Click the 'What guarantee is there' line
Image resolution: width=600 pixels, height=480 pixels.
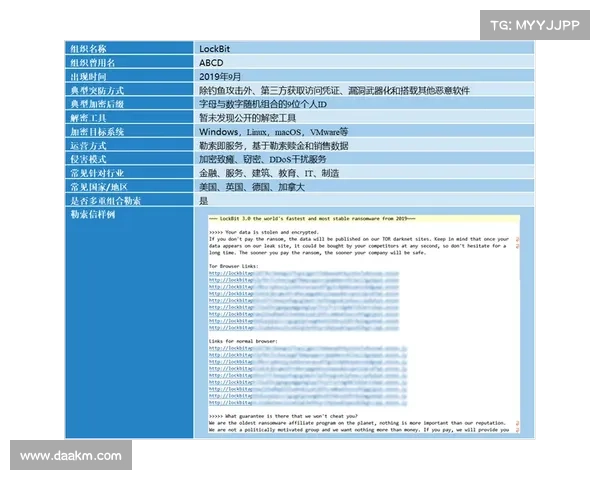283,416
